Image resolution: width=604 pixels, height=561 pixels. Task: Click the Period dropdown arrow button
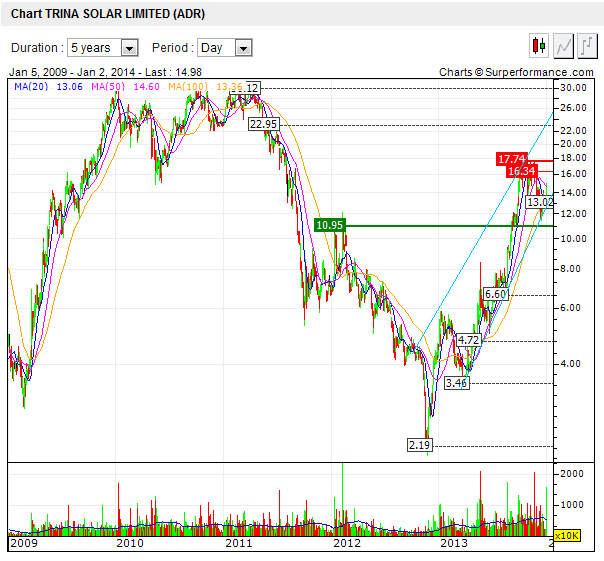point(243,48)
